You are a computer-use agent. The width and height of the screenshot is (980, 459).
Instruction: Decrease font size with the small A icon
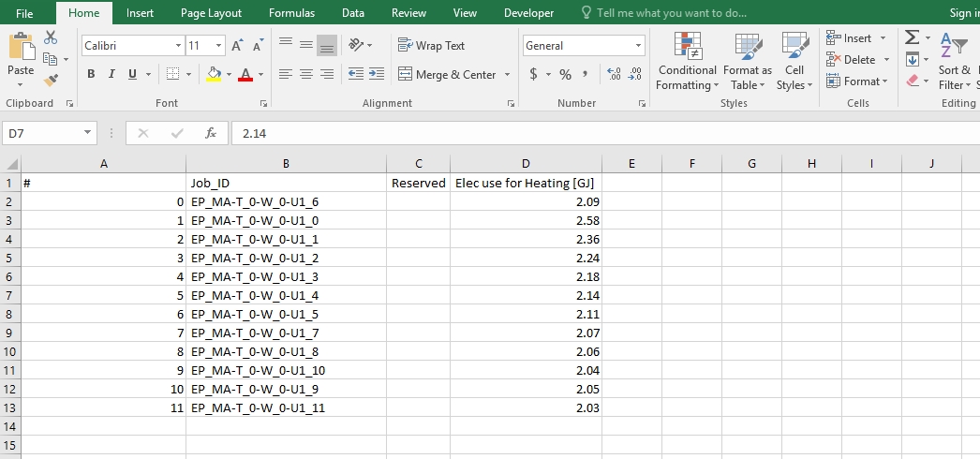259,46
